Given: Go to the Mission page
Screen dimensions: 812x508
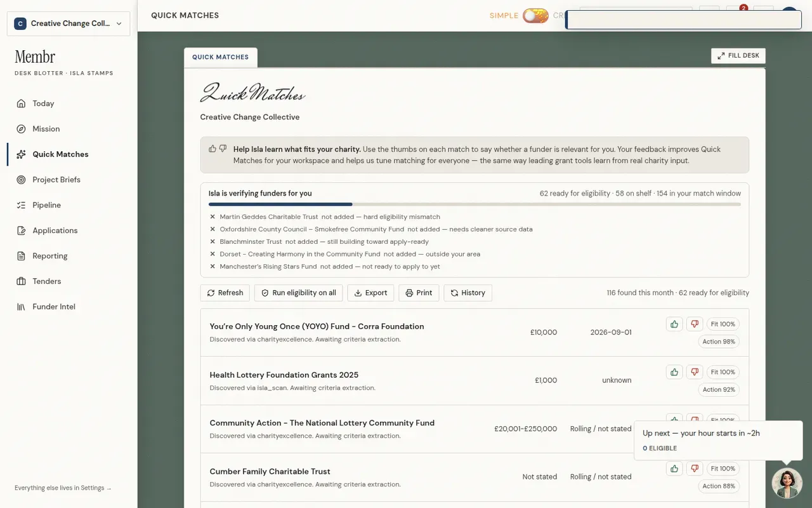Looking at the screenshot, I should [69, 129].
